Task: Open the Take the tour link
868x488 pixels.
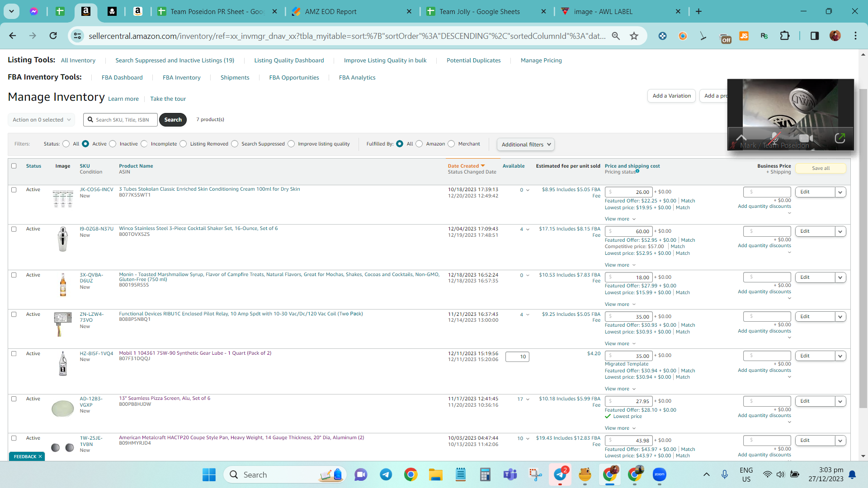Action: (x=168, y=99)
